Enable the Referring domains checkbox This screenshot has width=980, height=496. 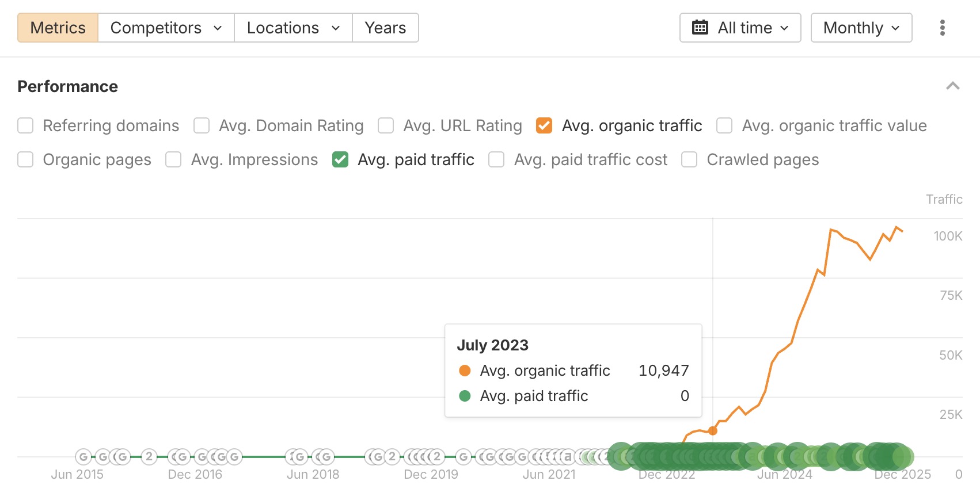coord(25,125)
